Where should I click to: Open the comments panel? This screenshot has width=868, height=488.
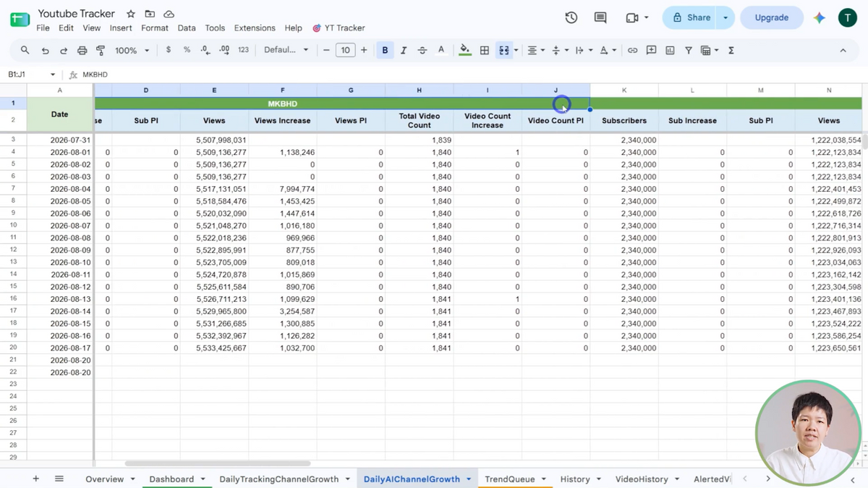(x=600, y=17)
